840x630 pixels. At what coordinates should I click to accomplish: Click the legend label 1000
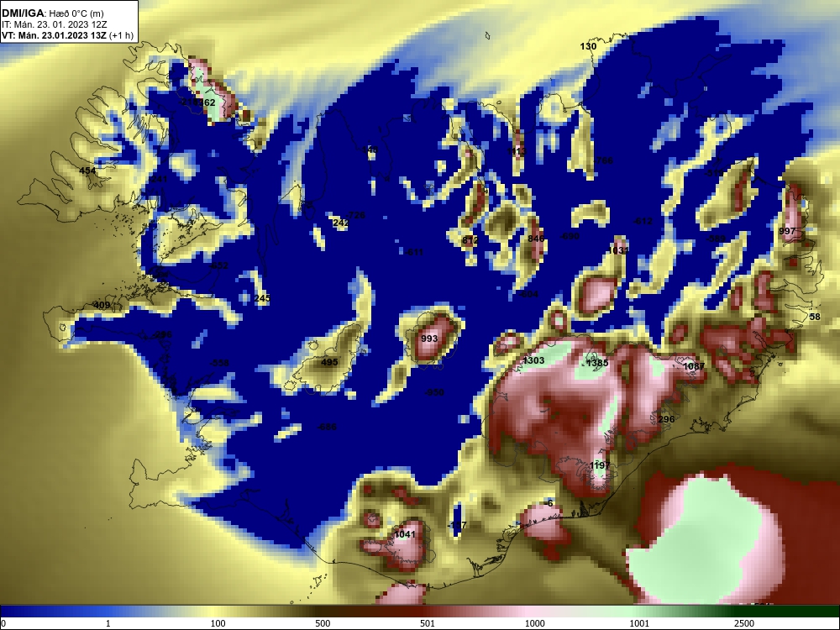coord(534,623)
